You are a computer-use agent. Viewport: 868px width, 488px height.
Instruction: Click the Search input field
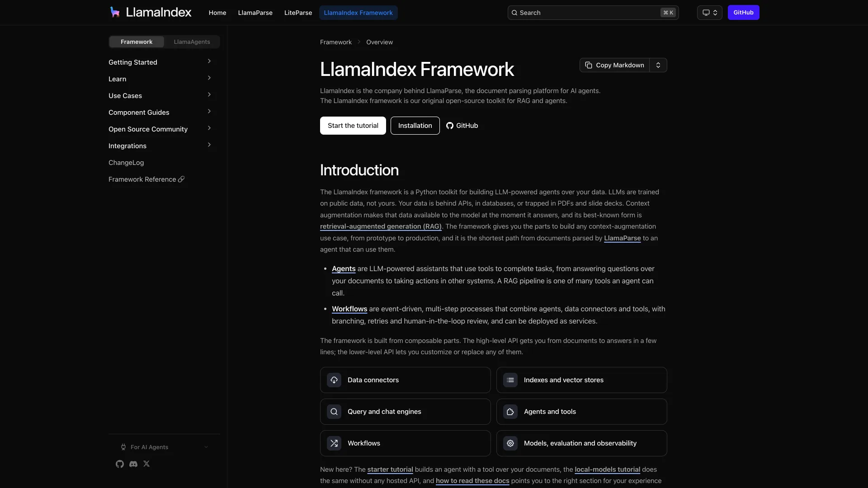pyautogui.click(x=593, y=13)
